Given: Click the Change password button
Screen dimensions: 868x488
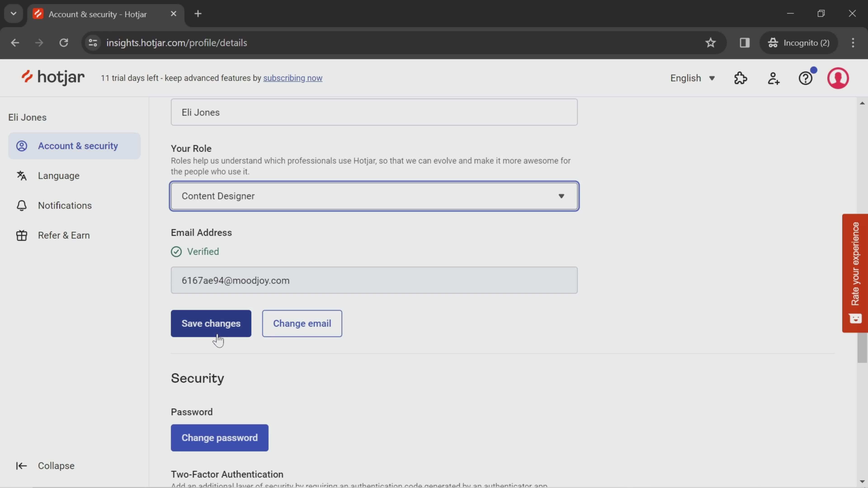Looking at the screenshot, I should click(219, 437).
